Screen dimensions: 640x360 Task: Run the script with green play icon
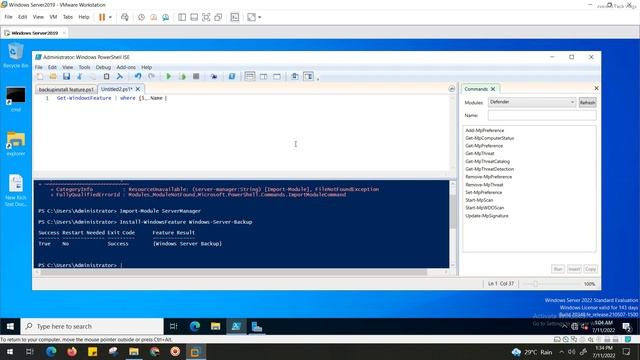(169, 76)
